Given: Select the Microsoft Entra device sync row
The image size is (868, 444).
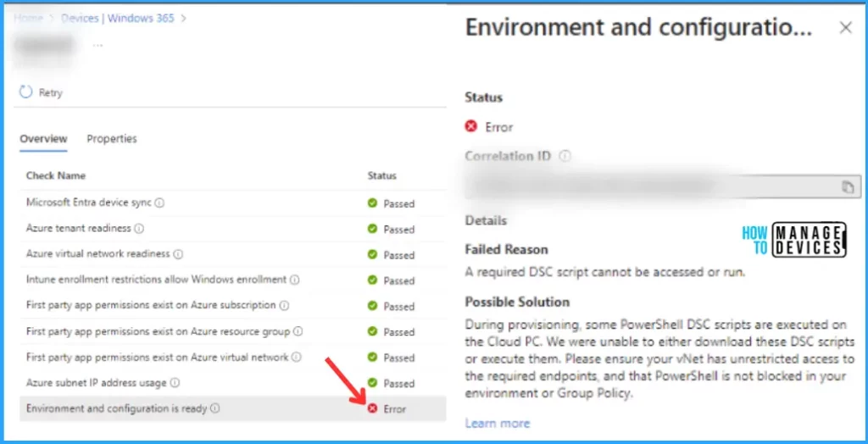Looking at the screenshot, I should (x=232, y=203).
